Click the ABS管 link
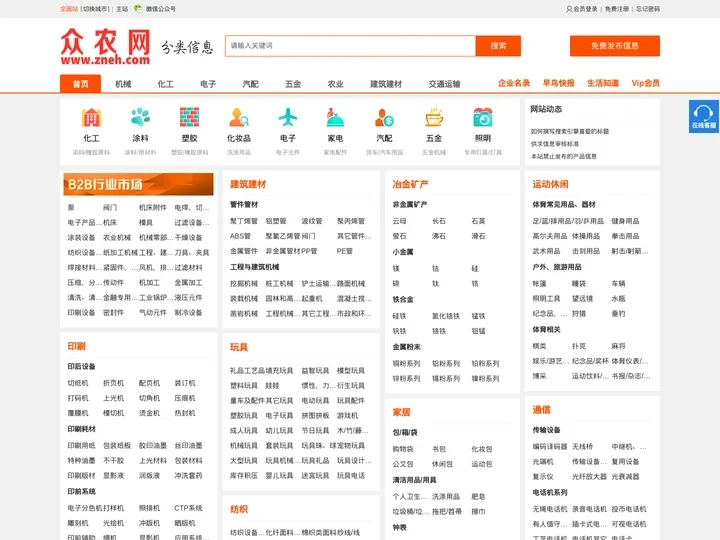The width and height of the screenshot is (720, 540). [x=240, y=236]
